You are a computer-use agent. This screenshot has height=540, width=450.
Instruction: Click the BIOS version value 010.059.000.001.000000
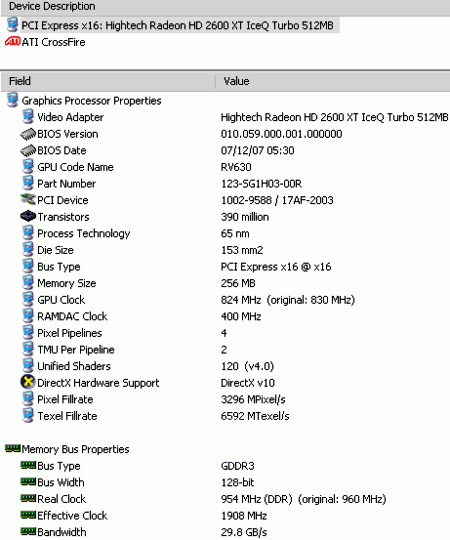(x=281, y=134)
